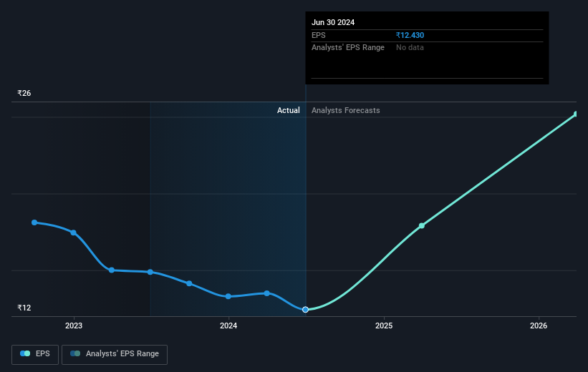Click the EPS data point at the 2024 mark

[x=228, y=296]
